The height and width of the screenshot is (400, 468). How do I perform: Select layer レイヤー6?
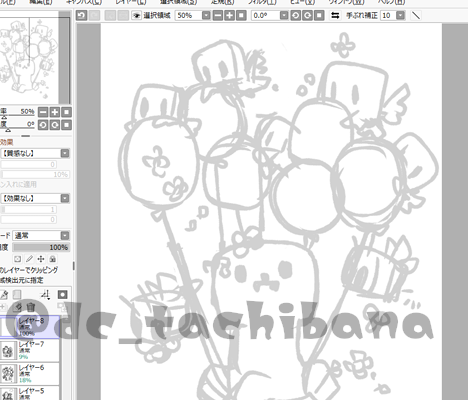coord(30,374)
